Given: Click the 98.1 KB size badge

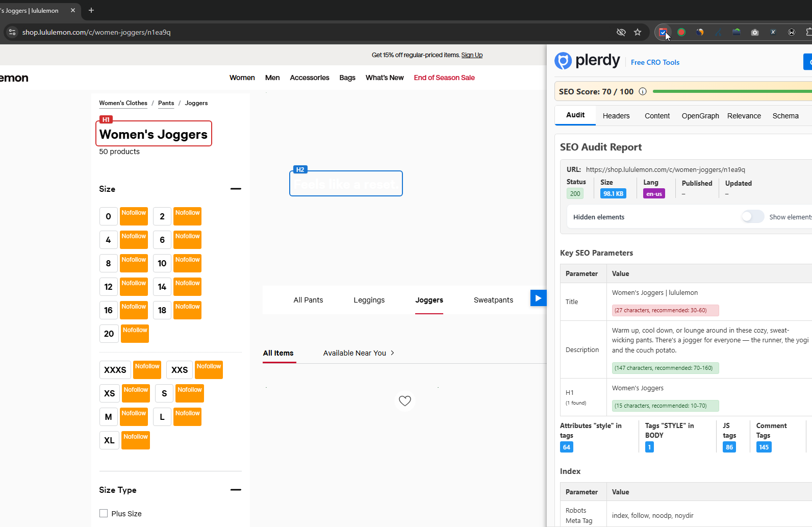Looking at the screenshot, I should click(613, 194).
